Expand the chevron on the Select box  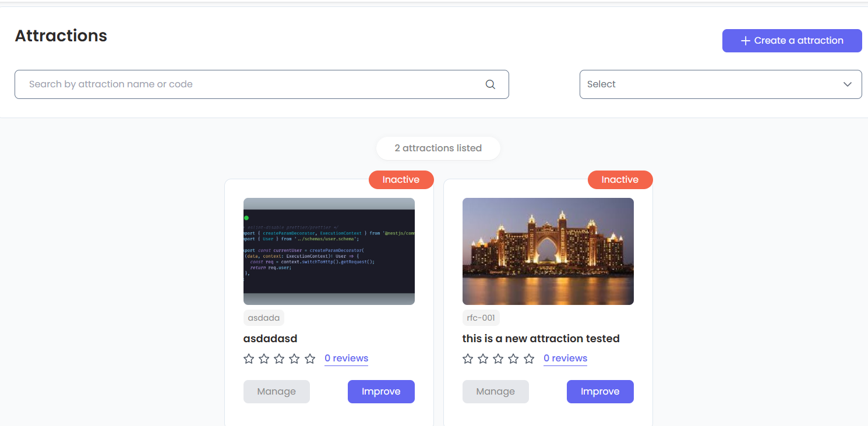tap(848, 84)
